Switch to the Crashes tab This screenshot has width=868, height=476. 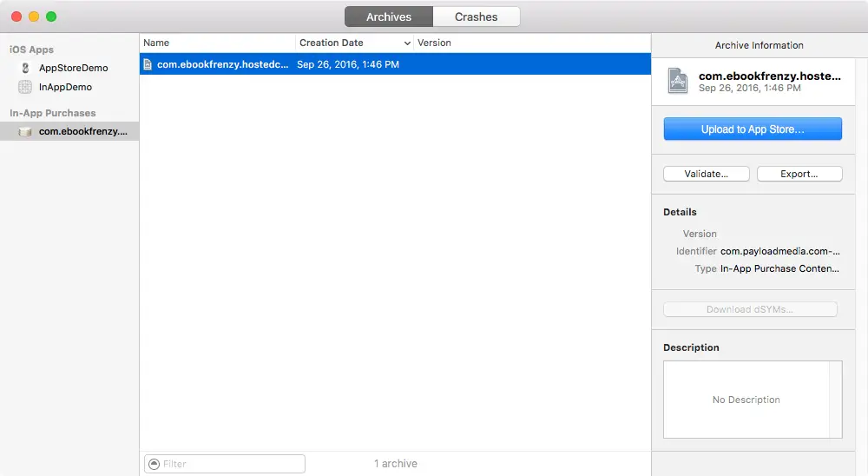[476, 17]
